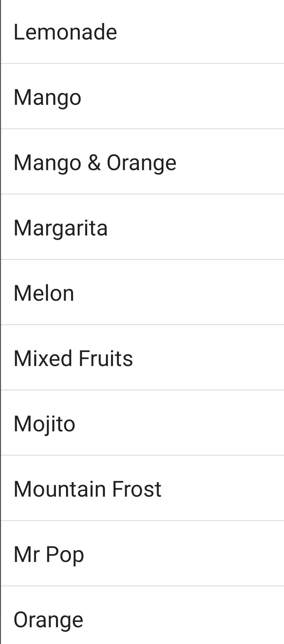Click blank area right of Mountain Frost
Screen dimensions: 284x644
pyautogui.click(x=228, y=489)
